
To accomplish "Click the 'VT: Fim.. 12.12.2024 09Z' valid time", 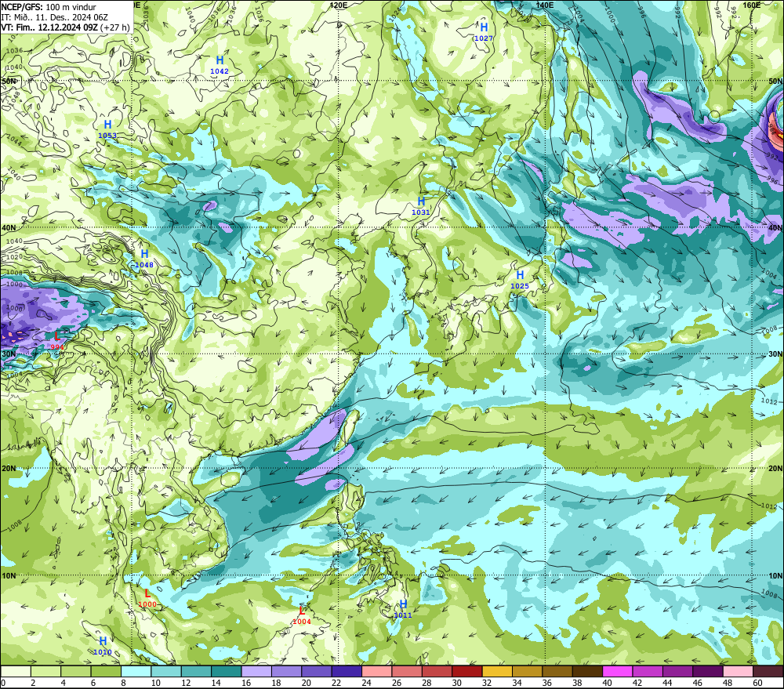I will click(x=49, y=27).
